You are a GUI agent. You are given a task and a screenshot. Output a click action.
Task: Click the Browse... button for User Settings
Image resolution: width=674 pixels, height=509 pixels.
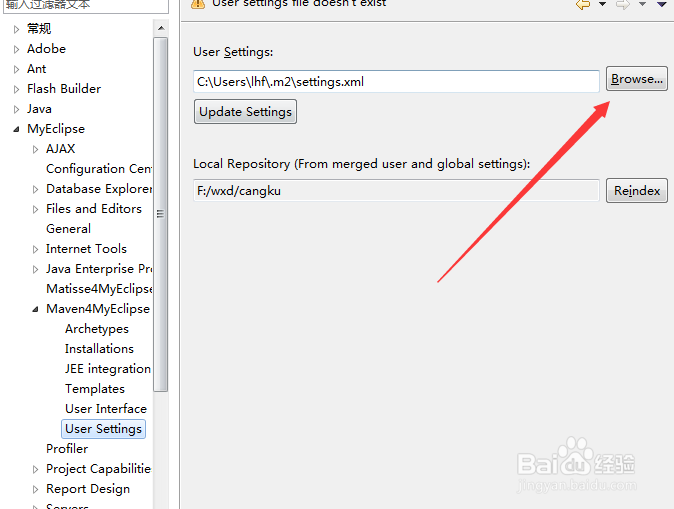pyautogui.click(x=637, y=79)
